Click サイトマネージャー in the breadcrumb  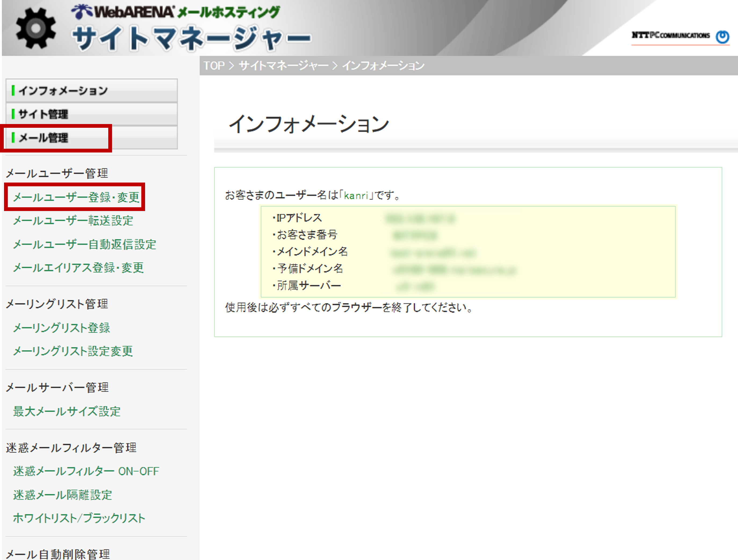point(284,66)
